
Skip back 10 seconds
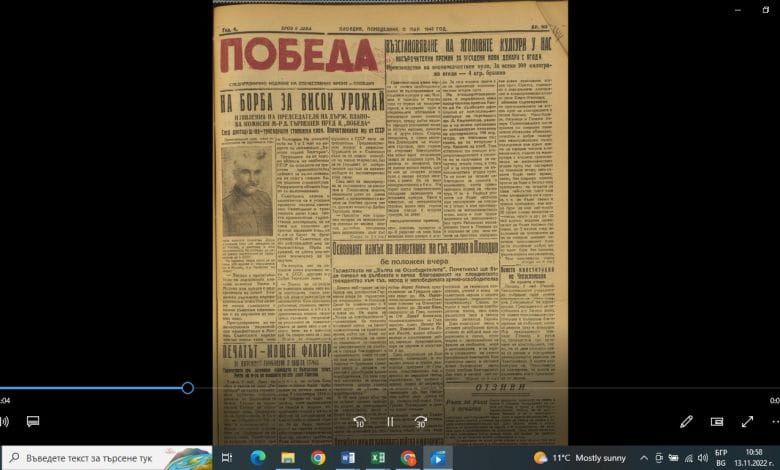pyautogui.click(x=360, y=422)
